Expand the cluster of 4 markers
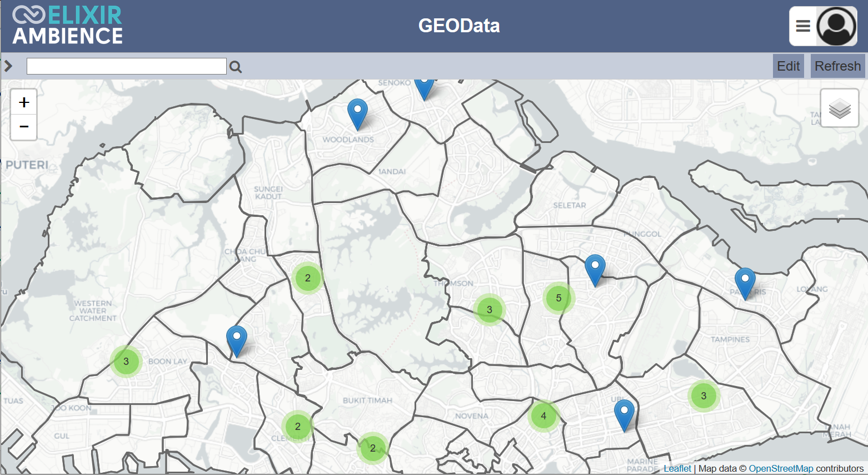The height and width of the screenshot is (475, 868). coord(543,415)
